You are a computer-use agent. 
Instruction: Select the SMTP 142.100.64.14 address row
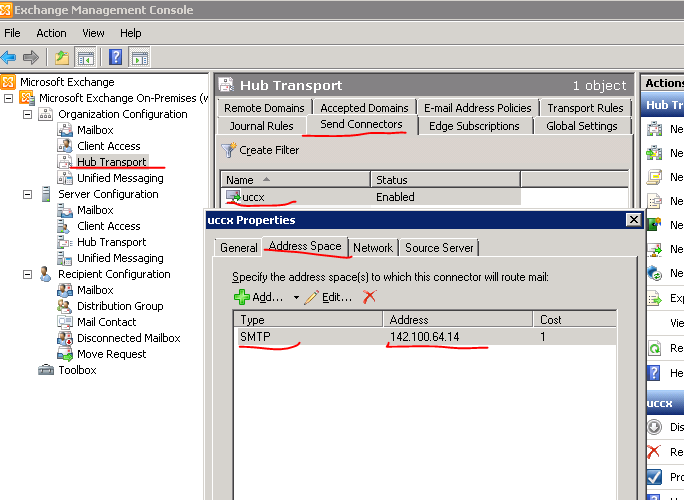(x=425, y=337)
